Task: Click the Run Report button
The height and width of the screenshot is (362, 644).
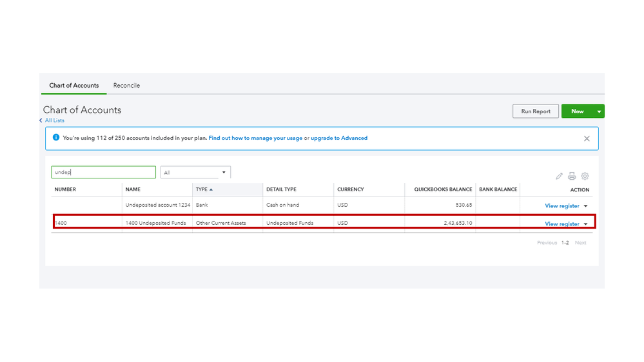Action: (x=536, y=111)
